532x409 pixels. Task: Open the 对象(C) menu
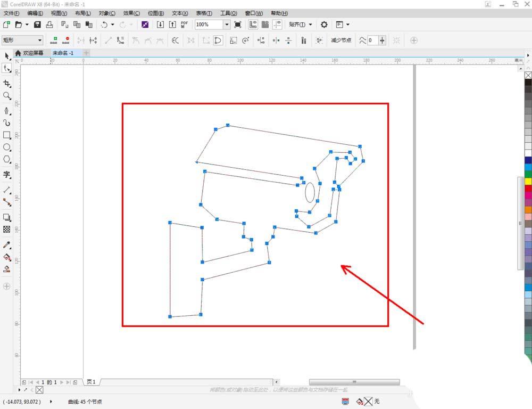click(107, 13)
